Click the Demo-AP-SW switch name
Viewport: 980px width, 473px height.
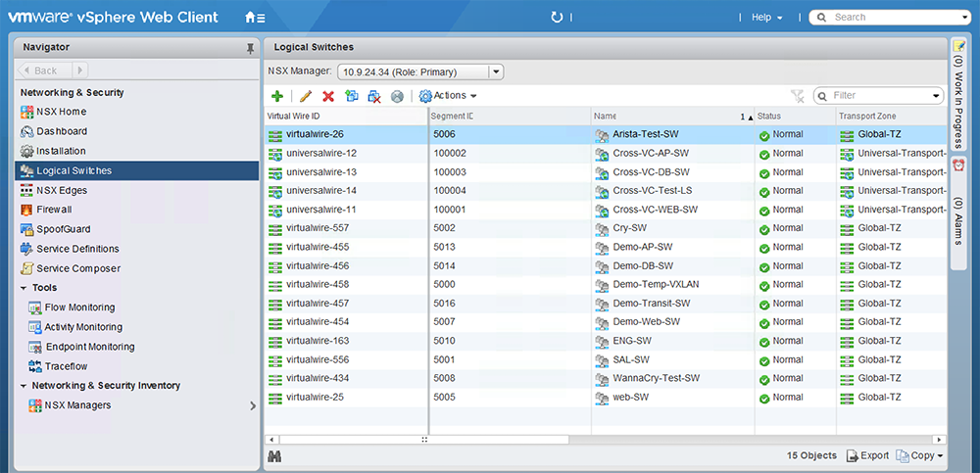click(x=643, y=247)
